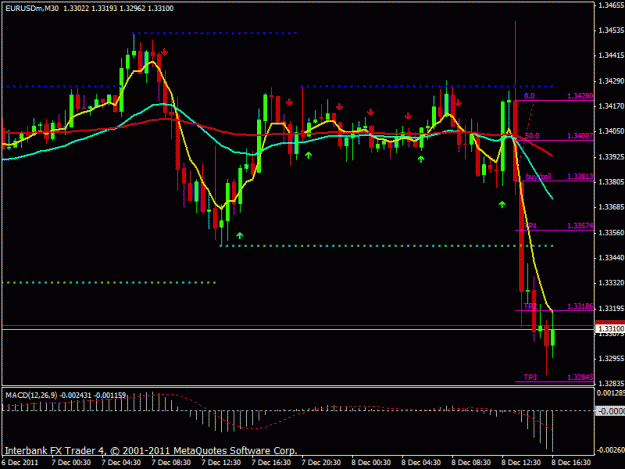The image size is (625, 469).
Task: Click the current price tag 1.33100
Action: click(611, 329)
